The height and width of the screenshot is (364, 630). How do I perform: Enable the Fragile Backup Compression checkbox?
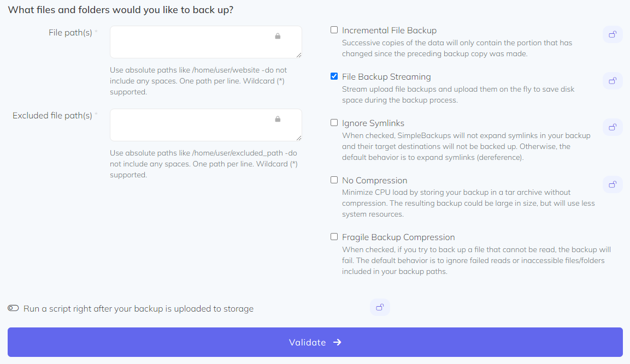pyautogui.click(x=334, y=237)
